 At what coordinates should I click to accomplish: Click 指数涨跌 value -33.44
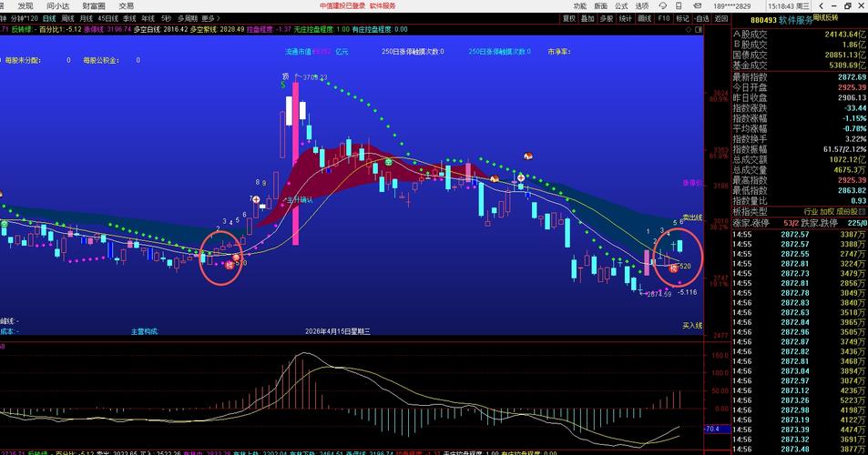point(854,107)
